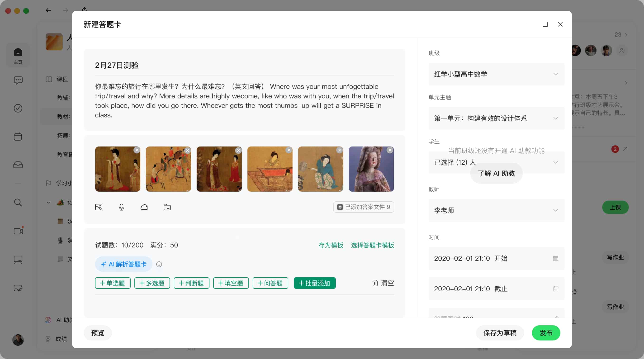Open the 学生 已选择 (12) 人 dropdown
The height and width of the screenshot is (359, 644).
[x=497, y=162]
